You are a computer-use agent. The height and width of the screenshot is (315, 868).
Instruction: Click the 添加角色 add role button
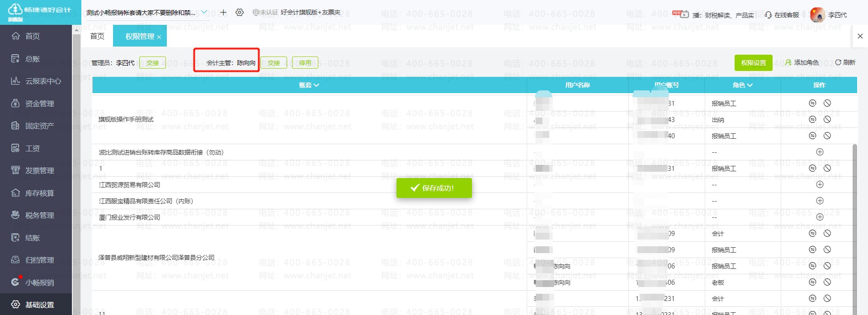pos(802,62)
